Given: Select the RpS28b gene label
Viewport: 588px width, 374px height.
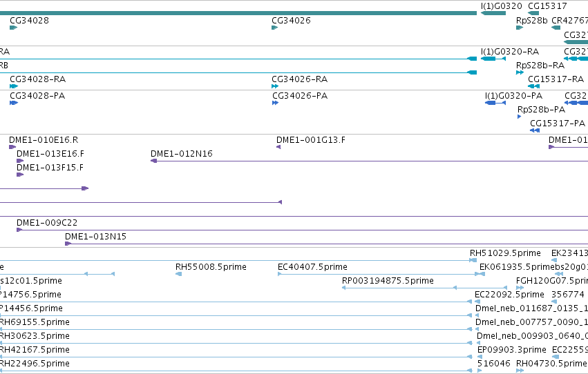Looking at the screenshot, I should [532, 20].
